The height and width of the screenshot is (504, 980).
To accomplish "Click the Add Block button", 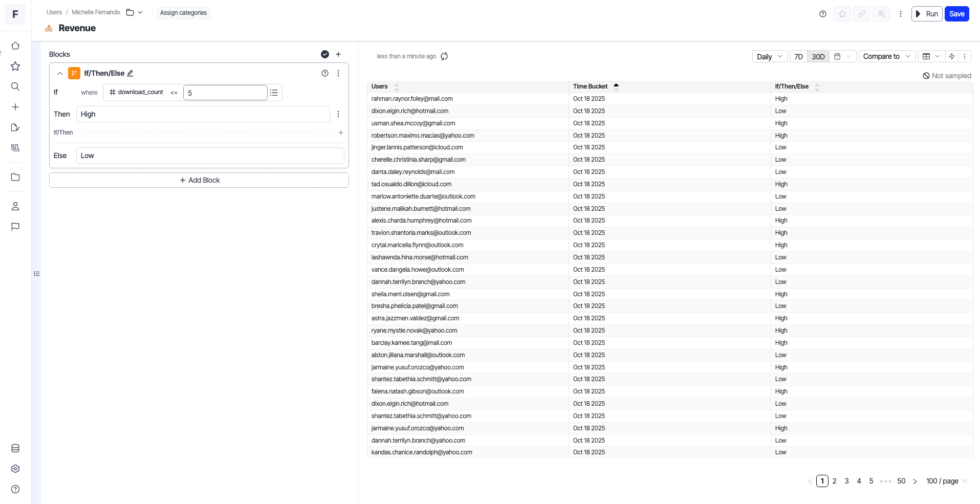I will [x=199, y=180].
